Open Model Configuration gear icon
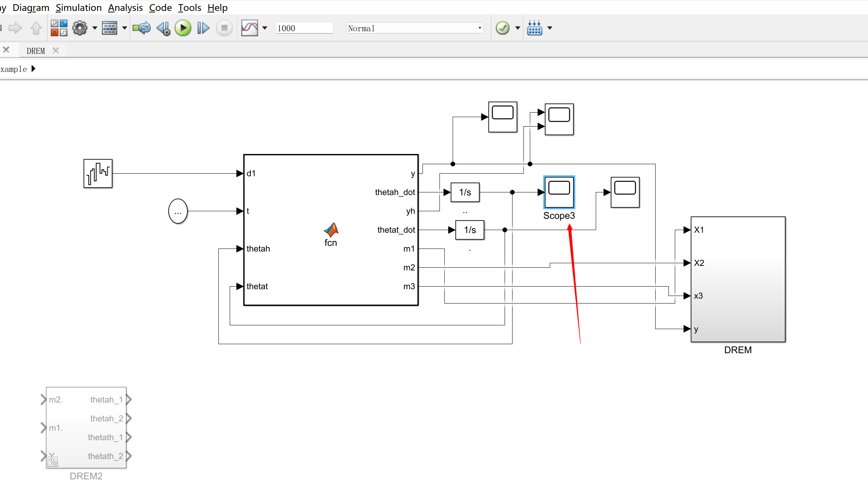The width and height of the screenshot is (868, 485). (80, 28)
